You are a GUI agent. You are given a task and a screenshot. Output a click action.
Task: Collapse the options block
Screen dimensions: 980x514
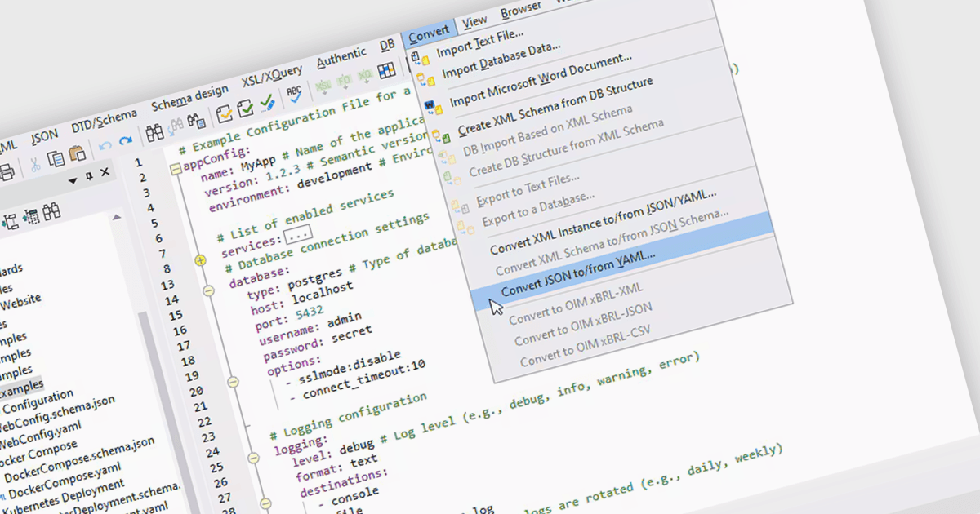[x=233, y=380]
